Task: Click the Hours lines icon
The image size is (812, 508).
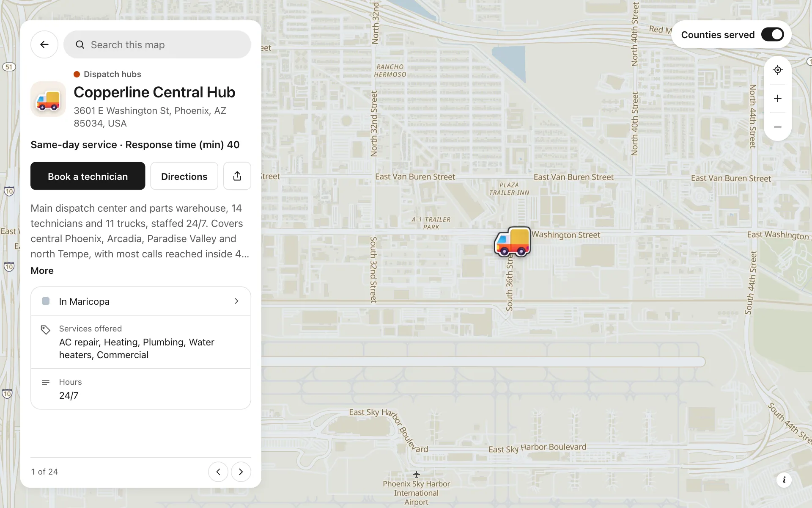Action: pyautogui.click(x=46, y=383)
